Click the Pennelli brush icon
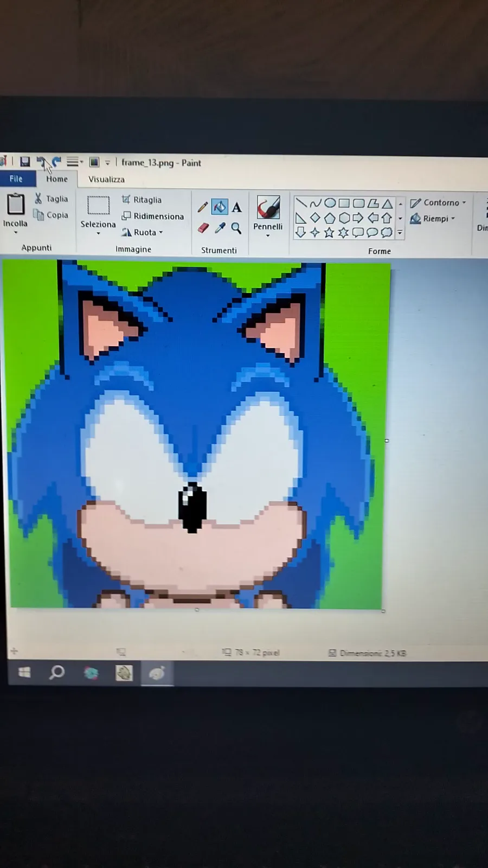Image resolution: width=488 pixels, height=868 pixels. 268,208
